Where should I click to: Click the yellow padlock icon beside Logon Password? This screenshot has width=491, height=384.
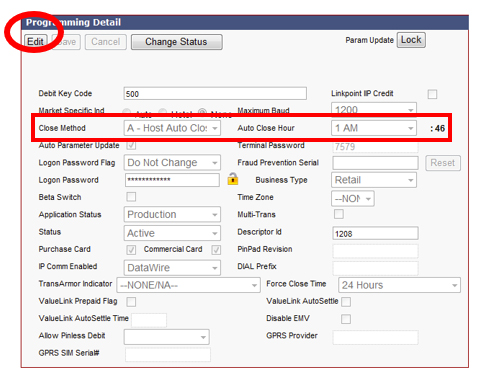coord(233,179)
